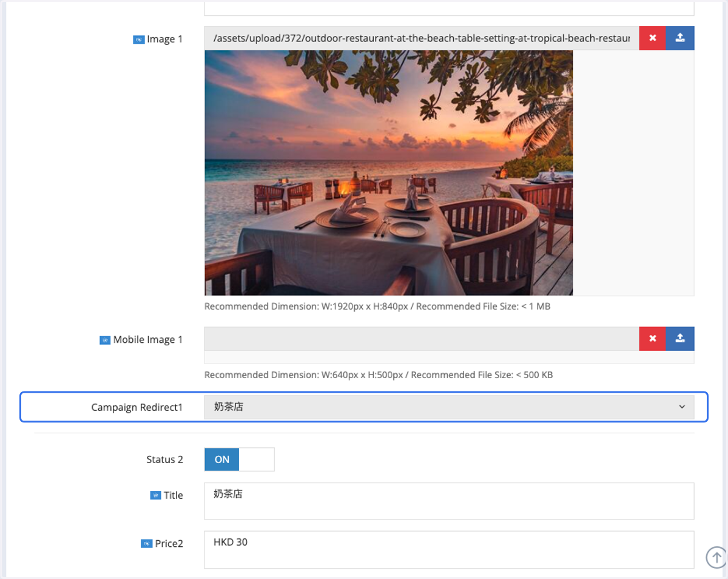
Task: Click the empty Mobile Image 1 path field
Action: coord(422,339)
